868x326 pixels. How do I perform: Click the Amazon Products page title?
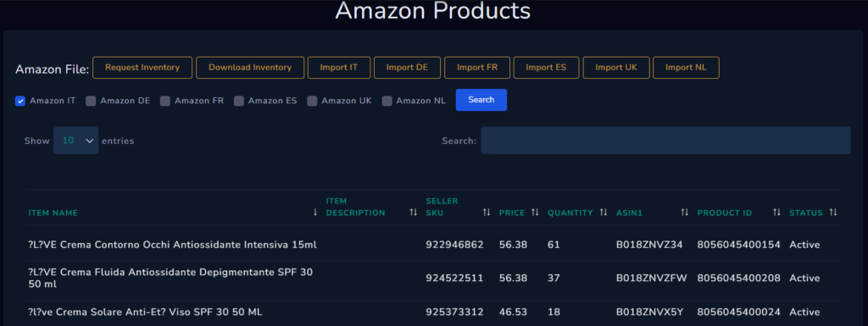pyautogui.click(x=433, y=10)
